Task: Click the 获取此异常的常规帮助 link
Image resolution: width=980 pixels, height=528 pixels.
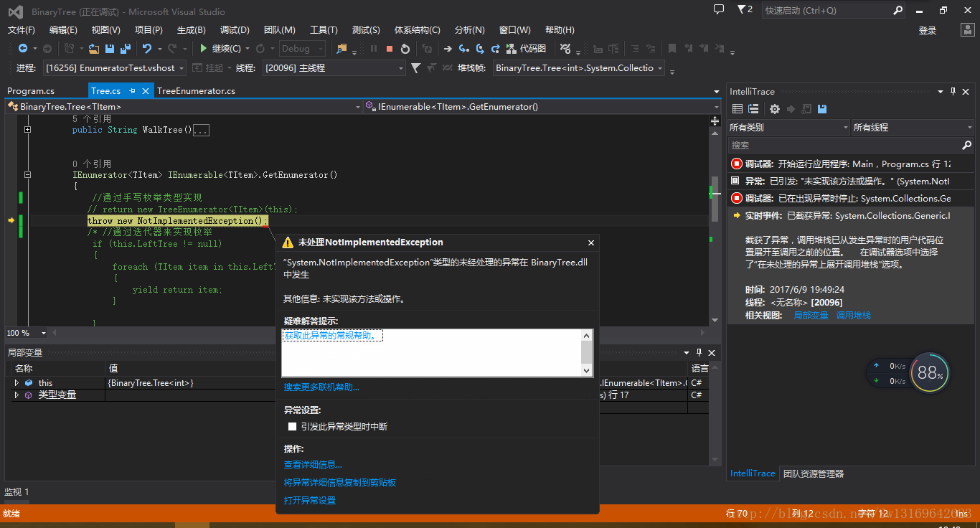Action: pos(331,335)
